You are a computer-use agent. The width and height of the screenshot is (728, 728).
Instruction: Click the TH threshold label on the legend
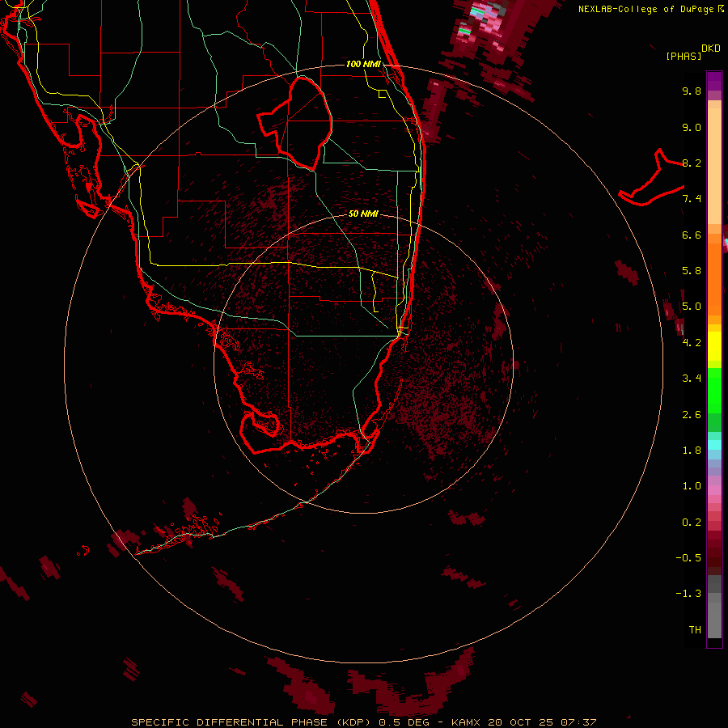coord(695,629)
